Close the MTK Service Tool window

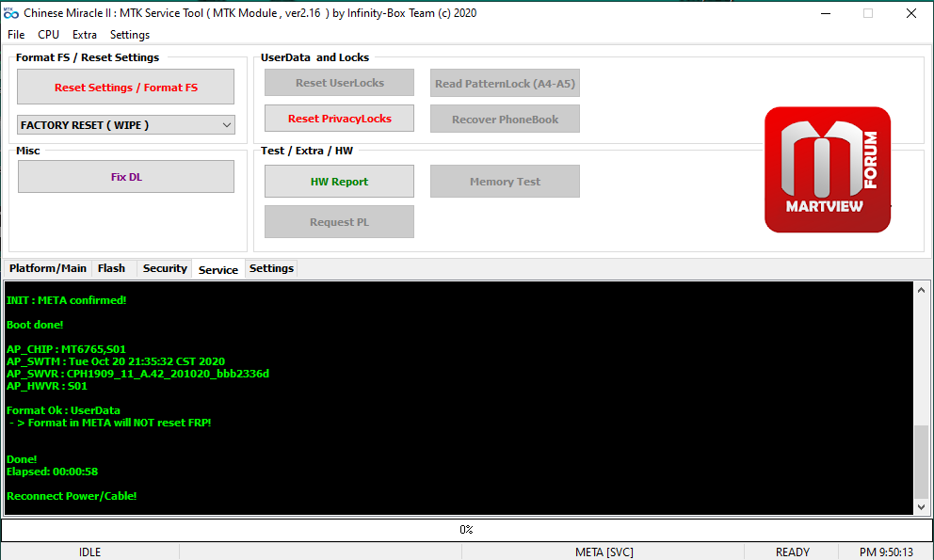tap(910, 13)
